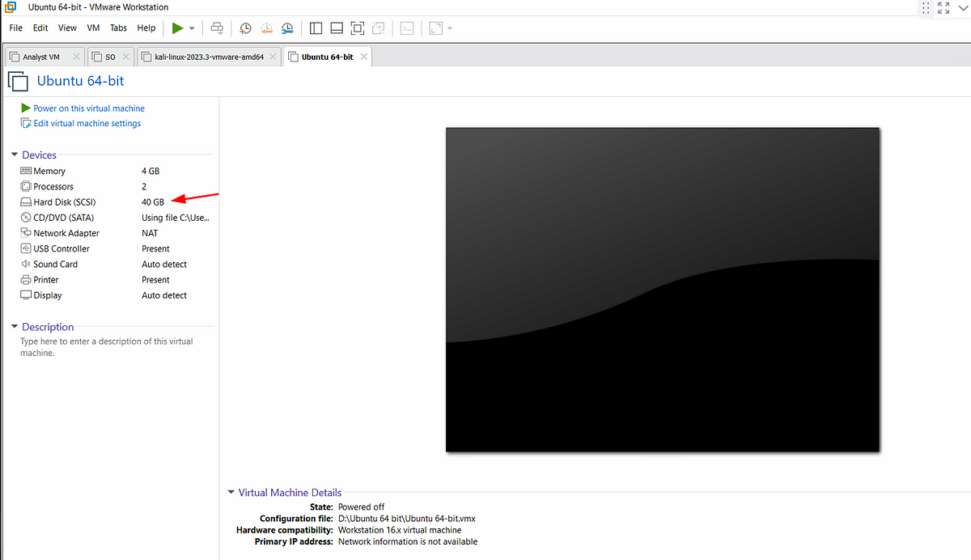
Task: Open the View menu
Action: click(68, 28)
